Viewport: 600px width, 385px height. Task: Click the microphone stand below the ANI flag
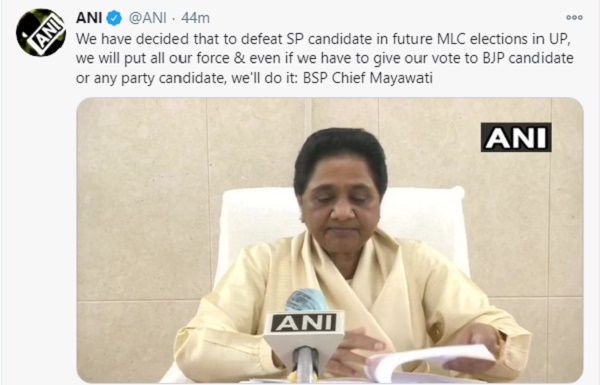coord(305,364)
